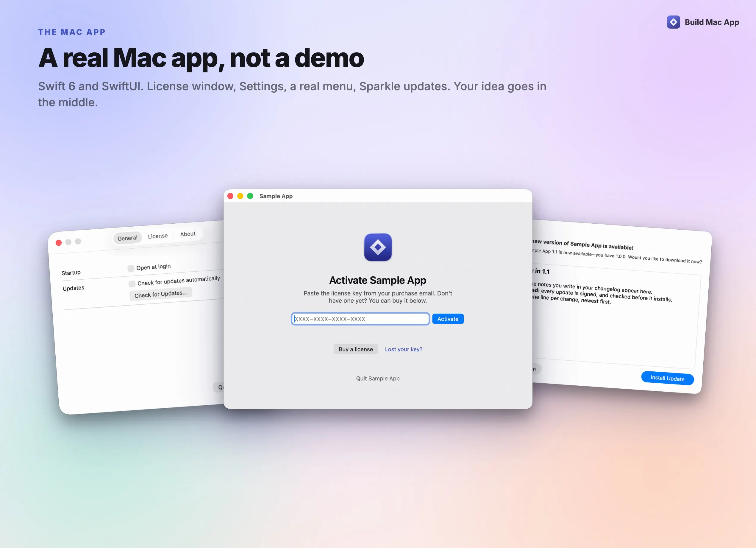Click the THE MAC APP eyebrow text

click(72, 32)
